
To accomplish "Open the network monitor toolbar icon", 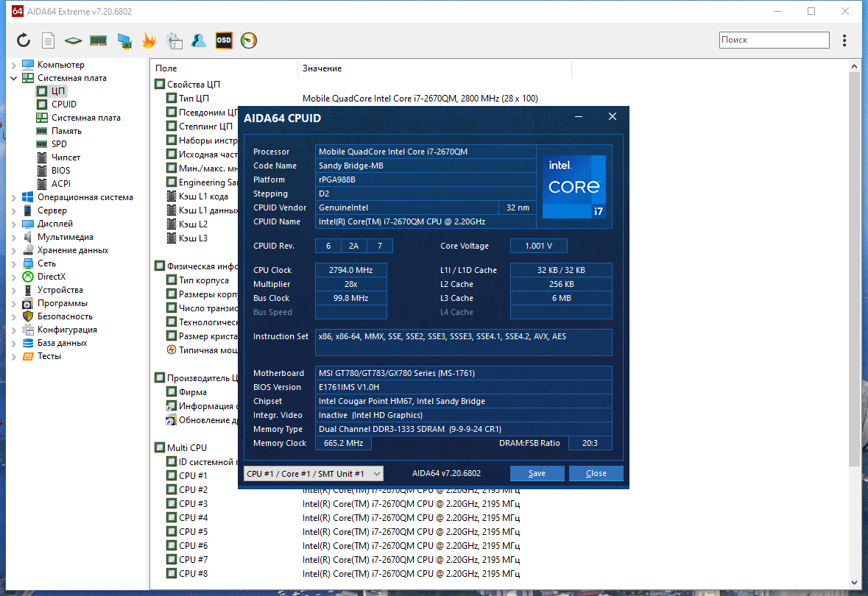I will coord(124,40).
